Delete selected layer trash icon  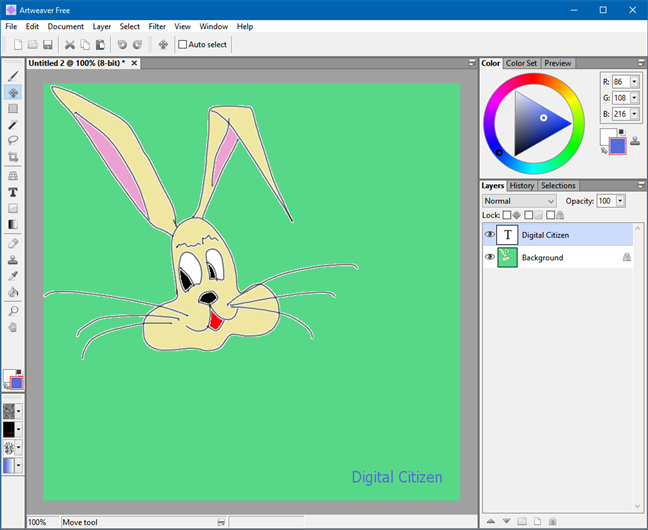(x=553, y=521)
